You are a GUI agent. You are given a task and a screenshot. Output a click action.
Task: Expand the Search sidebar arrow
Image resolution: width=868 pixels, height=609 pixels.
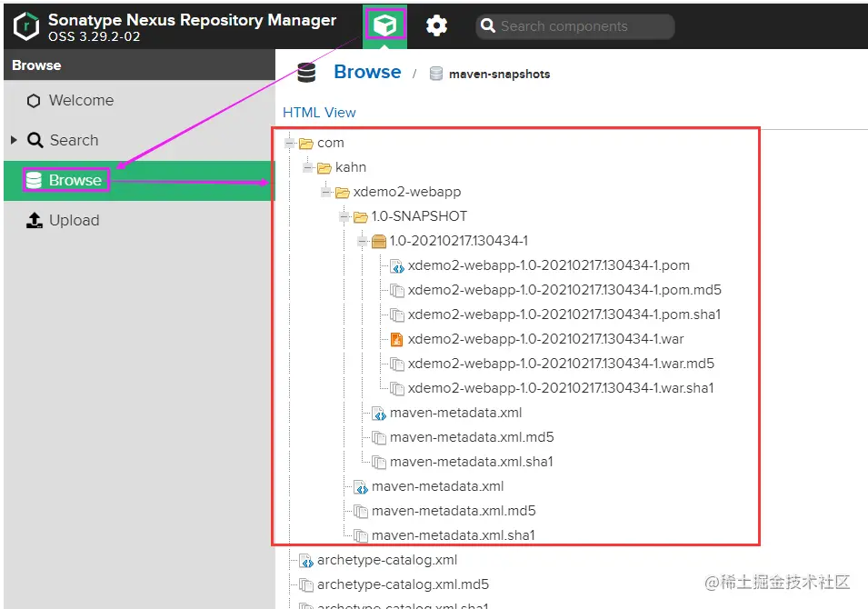pos(14,140)
